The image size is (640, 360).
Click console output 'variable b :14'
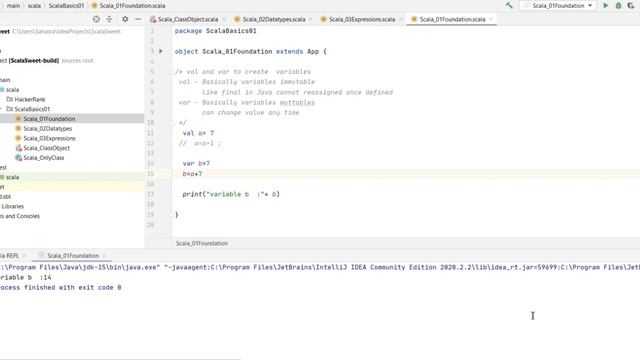(x=26, y=278)
